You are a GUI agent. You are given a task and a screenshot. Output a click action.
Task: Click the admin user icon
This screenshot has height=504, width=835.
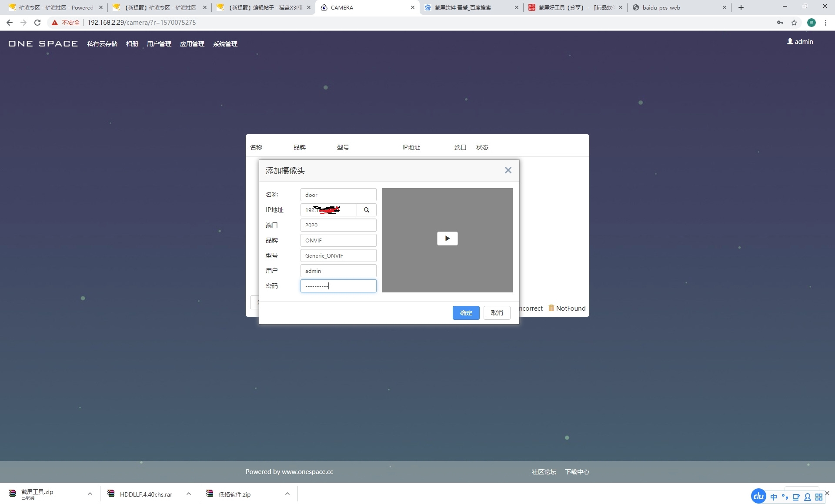790,42
